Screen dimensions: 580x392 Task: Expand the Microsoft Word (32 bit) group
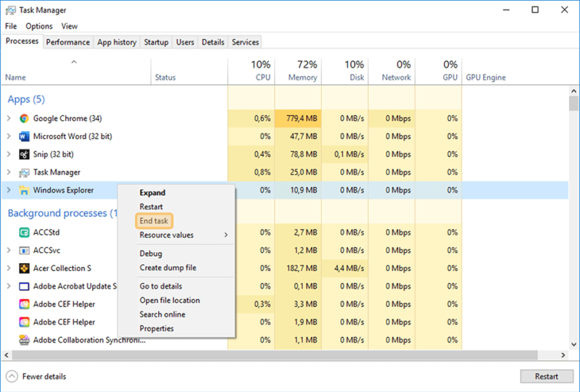tap(9, 136)
